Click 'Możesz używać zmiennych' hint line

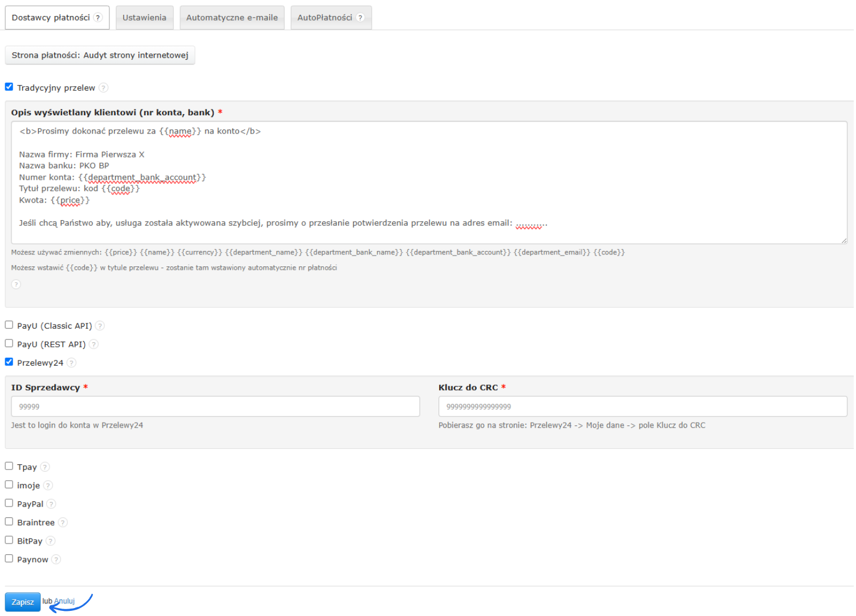(318, 252)
